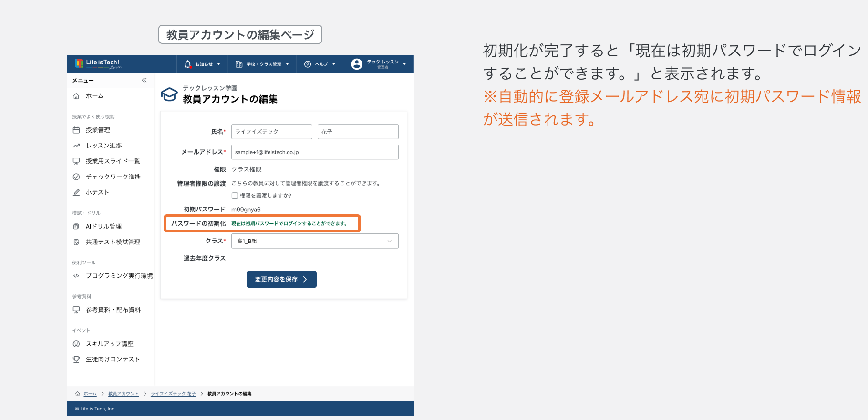The height and width of the screenshot is (420, 868).
Task: Go to ホーム in sidebar
Action: [94, 96]
